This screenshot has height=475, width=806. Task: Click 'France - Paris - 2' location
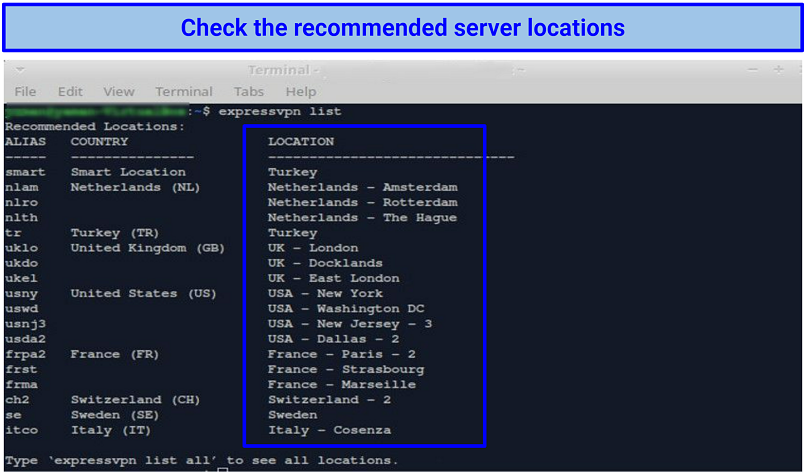(342, 354)
